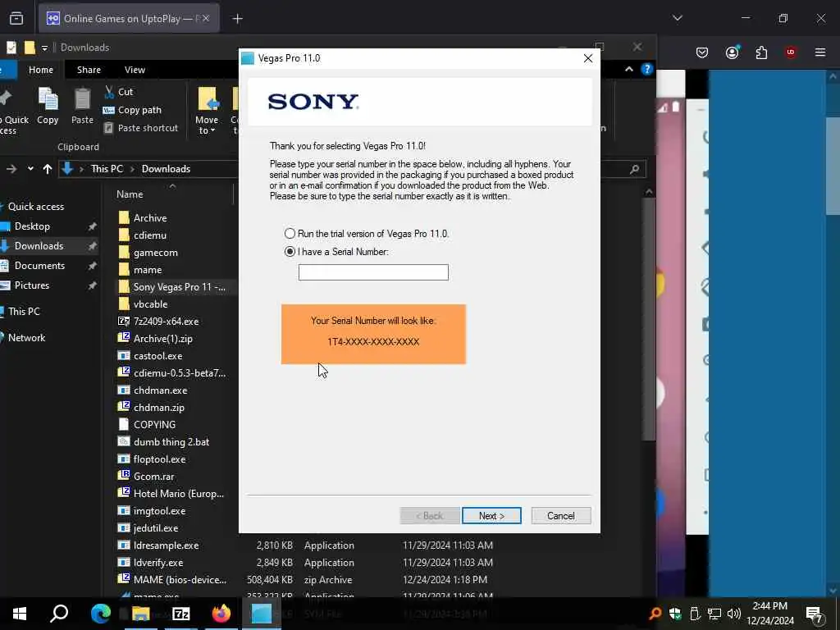The height and width of the screenshot is (630, 840).
Task: Open the browser account icon
Action: 732,52
